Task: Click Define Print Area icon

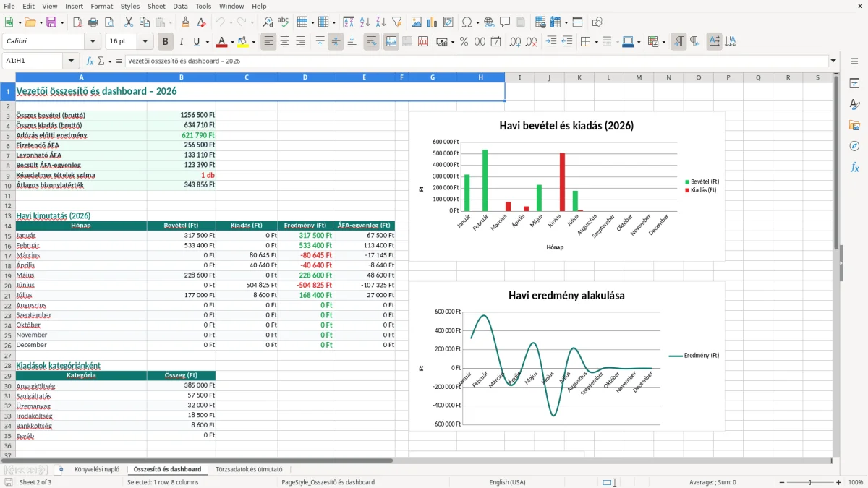Action: [x=540, y=22]
